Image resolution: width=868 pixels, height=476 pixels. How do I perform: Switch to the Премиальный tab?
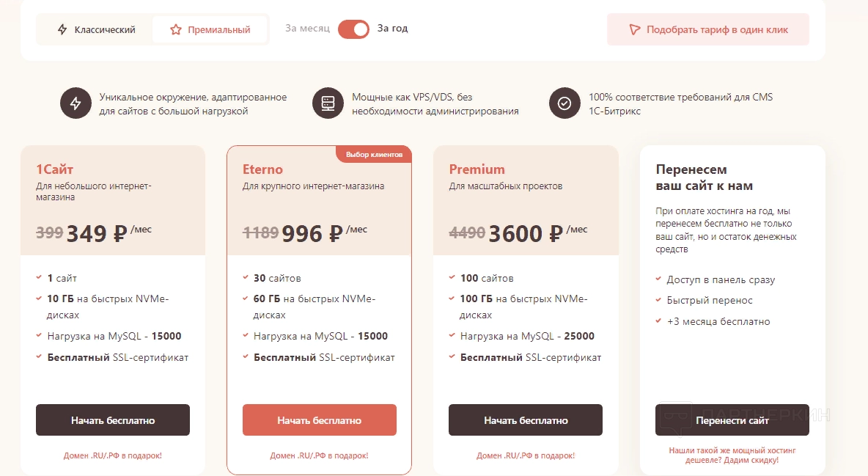210,30
